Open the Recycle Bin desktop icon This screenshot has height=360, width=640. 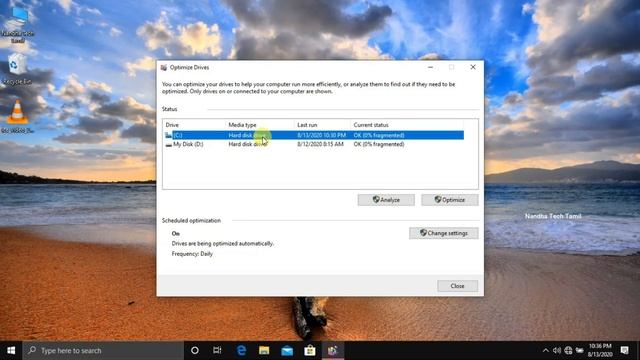tap(17, 69)
